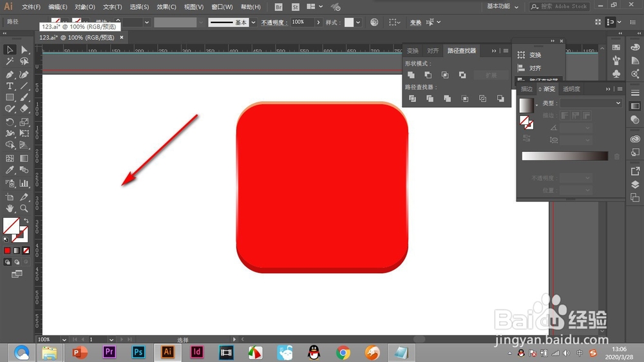Select the Zoom tool
644x362 pixels.
pyautogui.click(x=24, y=208)
